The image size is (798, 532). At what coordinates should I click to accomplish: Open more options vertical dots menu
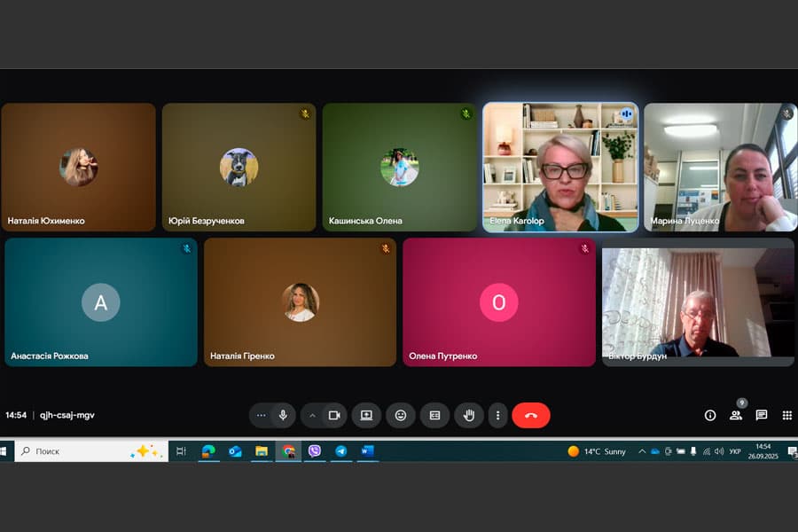pyautogui.click(x=497, y=416)
